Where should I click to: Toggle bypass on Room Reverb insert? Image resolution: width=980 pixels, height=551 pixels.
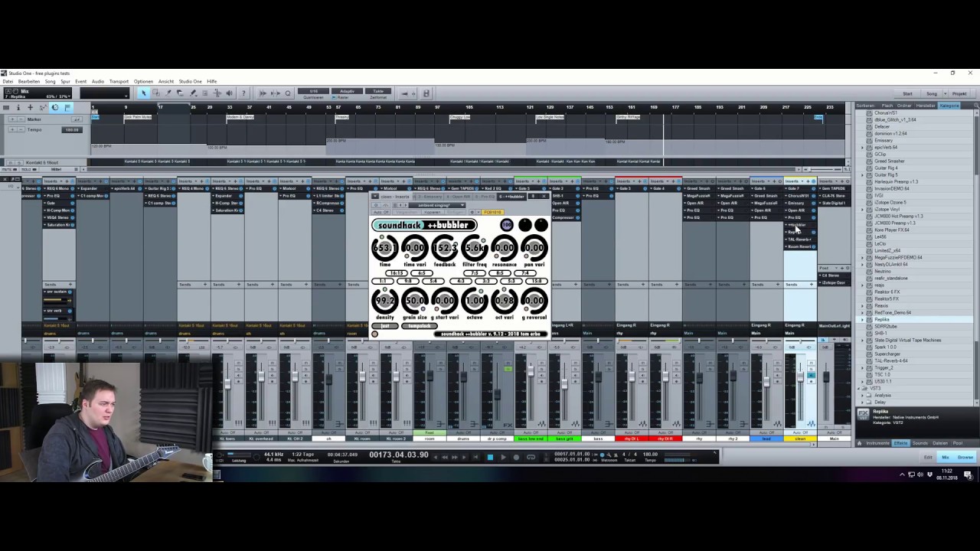814,246
